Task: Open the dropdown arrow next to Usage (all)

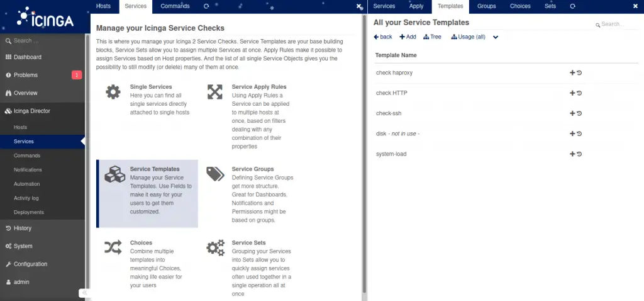Action: pyautogui.click(x=496, y=37)
